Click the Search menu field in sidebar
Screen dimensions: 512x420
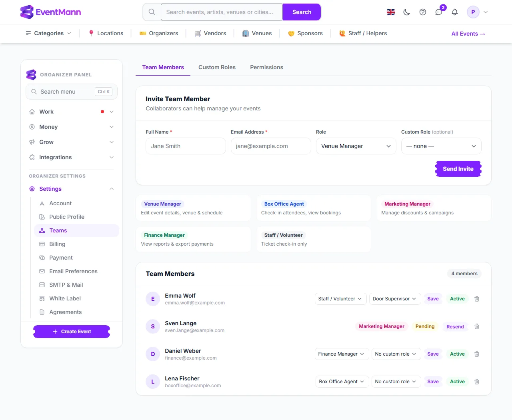(72, 92)
